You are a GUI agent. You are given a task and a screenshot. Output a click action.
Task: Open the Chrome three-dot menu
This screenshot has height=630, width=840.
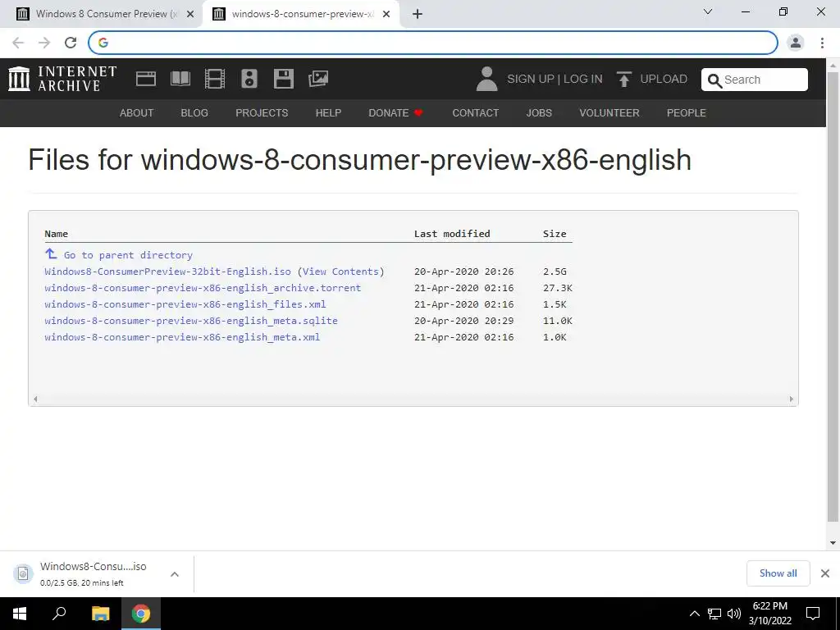click(822, 43)
